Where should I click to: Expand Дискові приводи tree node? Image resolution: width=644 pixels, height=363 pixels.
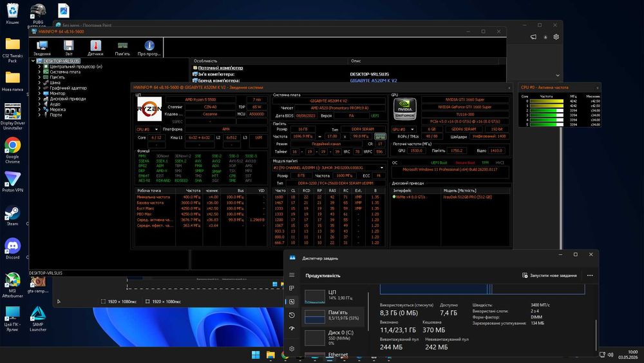pos(39,99)
